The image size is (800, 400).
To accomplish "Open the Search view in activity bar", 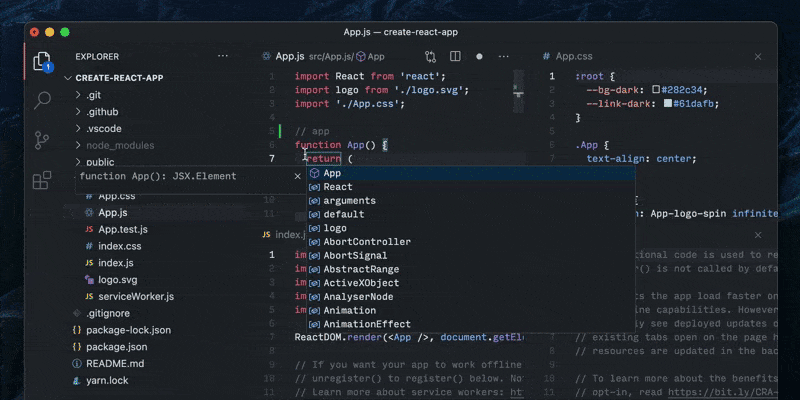I will tap(43, 100).
